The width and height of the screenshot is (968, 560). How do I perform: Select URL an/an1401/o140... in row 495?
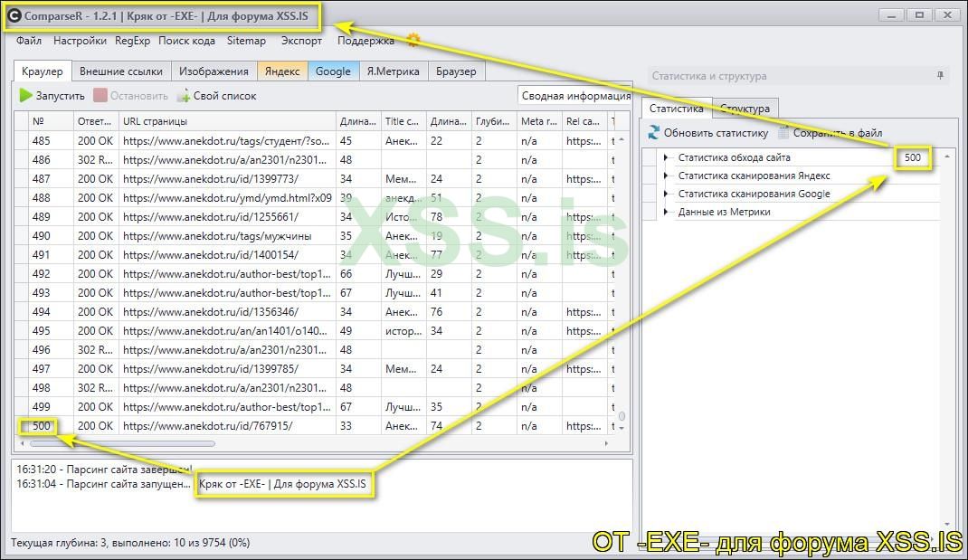pyautogui.click(x=224, y=331)
